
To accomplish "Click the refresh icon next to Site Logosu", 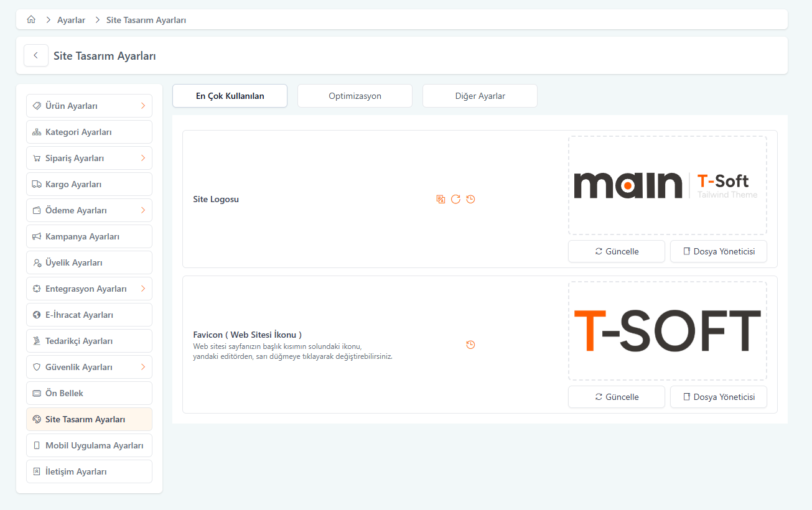I will click(455, 199).
